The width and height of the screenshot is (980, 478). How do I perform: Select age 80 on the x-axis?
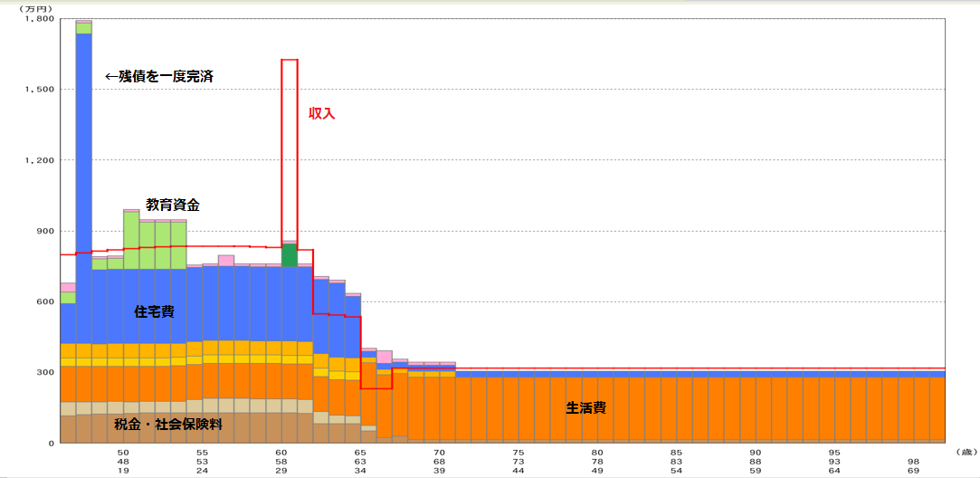pyautogui.click(x=597, y=452)
